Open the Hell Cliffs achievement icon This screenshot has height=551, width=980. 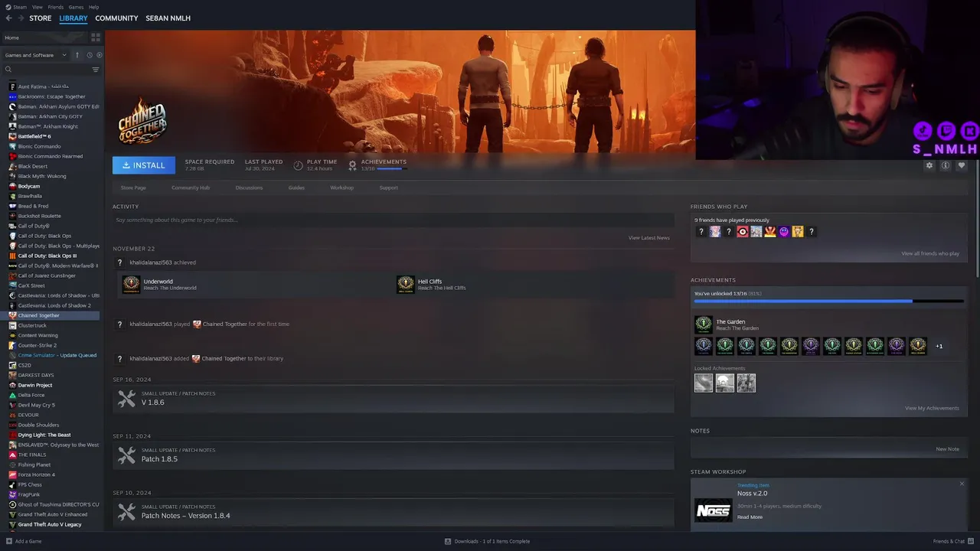pyautogui.click(x=406, y=285)
